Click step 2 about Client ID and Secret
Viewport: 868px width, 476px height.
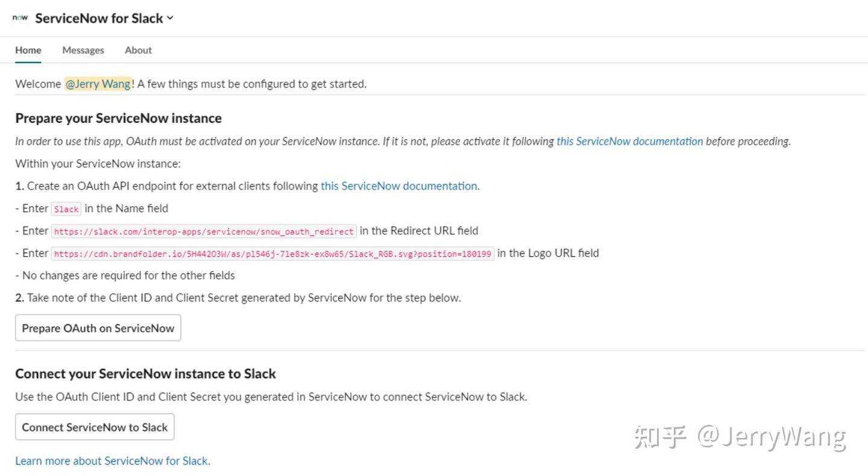[238, 298]
